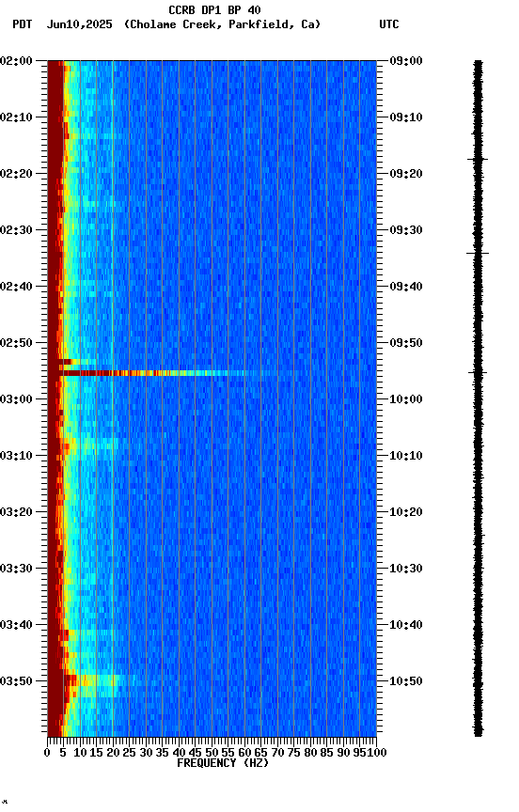
Task: Click the frequency axis label 30
Action: (146, 754)
